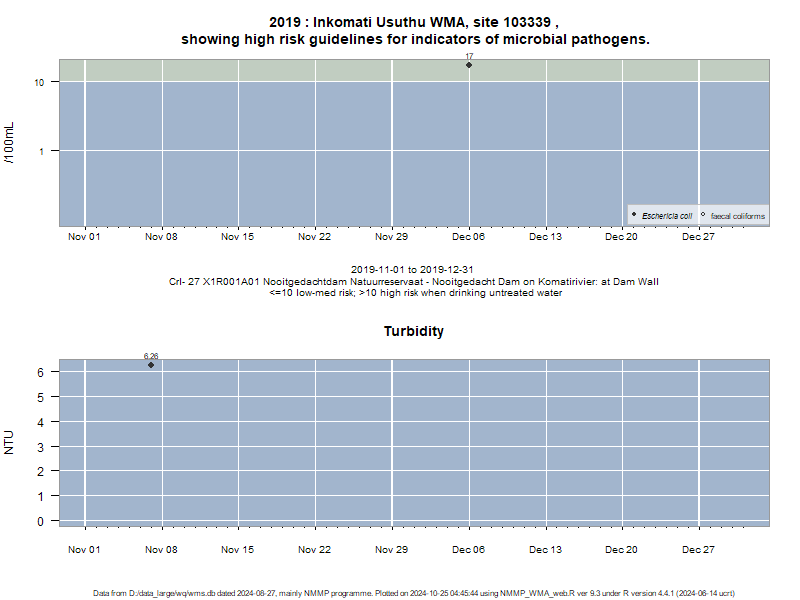Click the date range '2019-11-01 to 2019-12-31'

point(412,269)
